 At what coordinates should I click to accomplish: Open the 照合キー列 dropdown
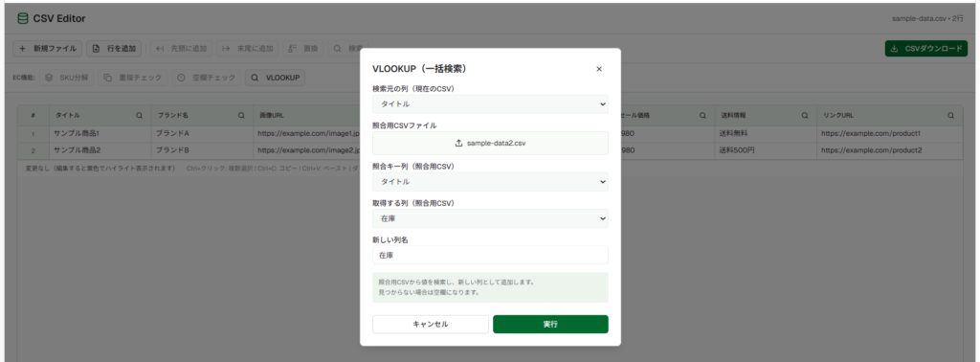coord(490,181)
